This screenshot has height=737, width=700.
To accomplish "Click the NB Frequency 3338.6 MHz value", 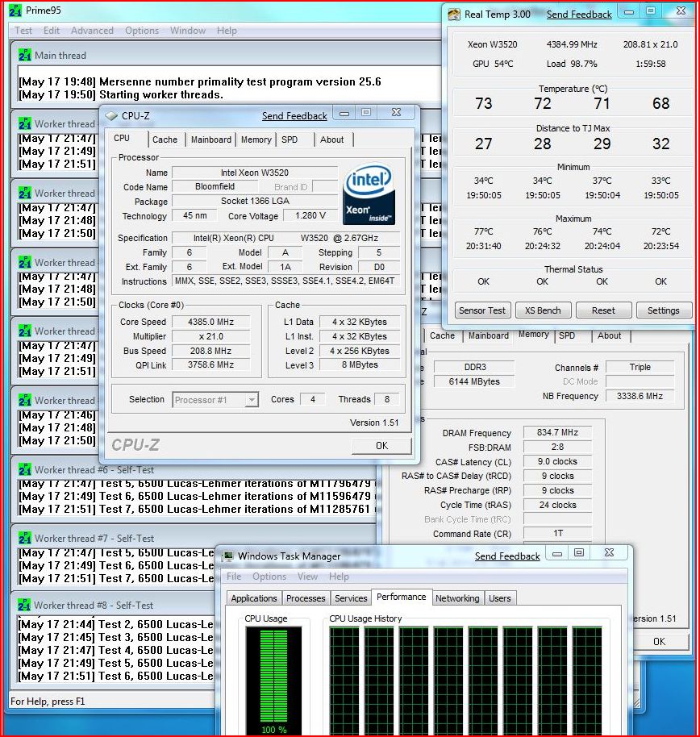I will coord(640,396).
